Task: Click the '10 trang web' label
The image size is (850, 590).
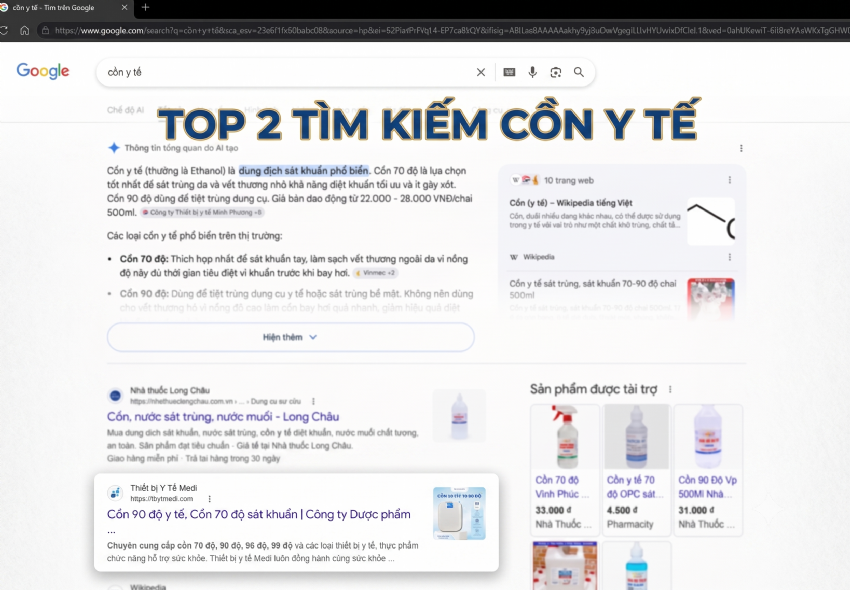Action: 569,180
